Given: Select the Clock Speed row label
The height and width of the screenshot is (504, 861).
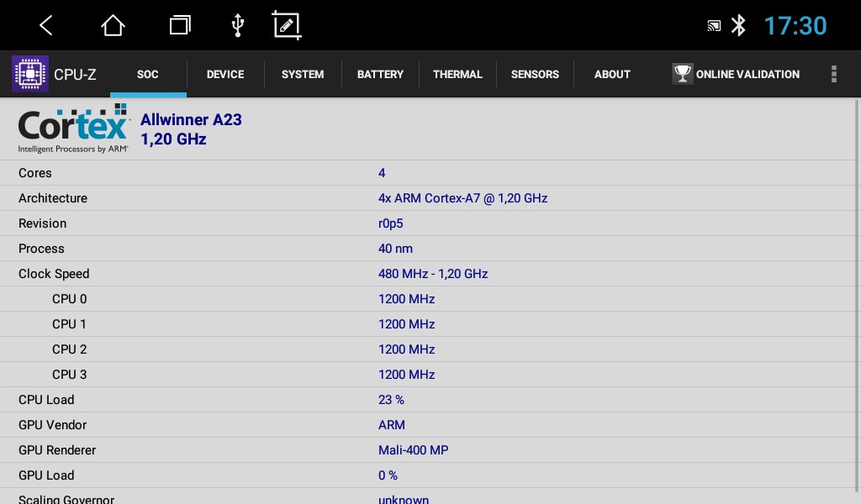Looking at the screenshot, I should 54,274.
